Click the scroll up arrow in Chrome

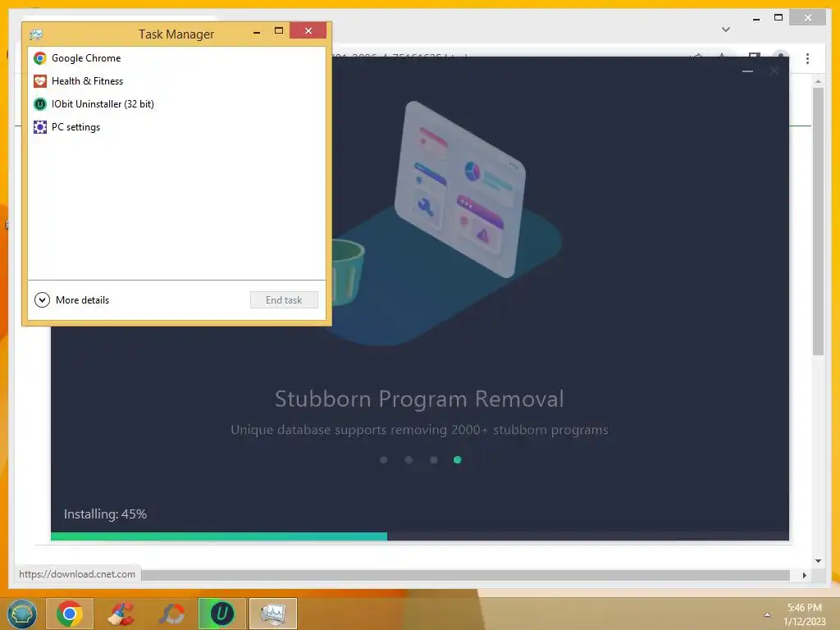click(818, 81)
